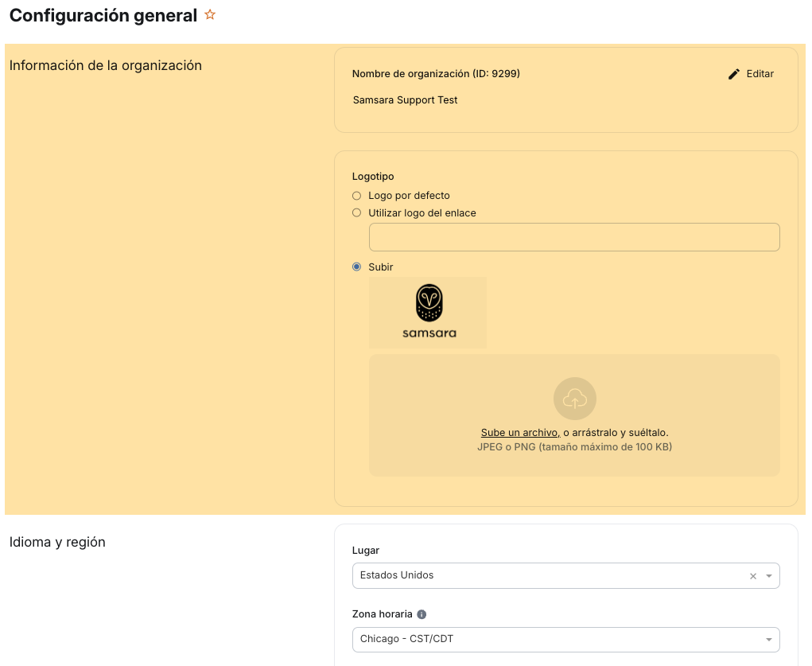Screen dimensions: 812x666
Task: Click the Idioma y región section label
Action: pyautogui.click(x=56, y=542)
